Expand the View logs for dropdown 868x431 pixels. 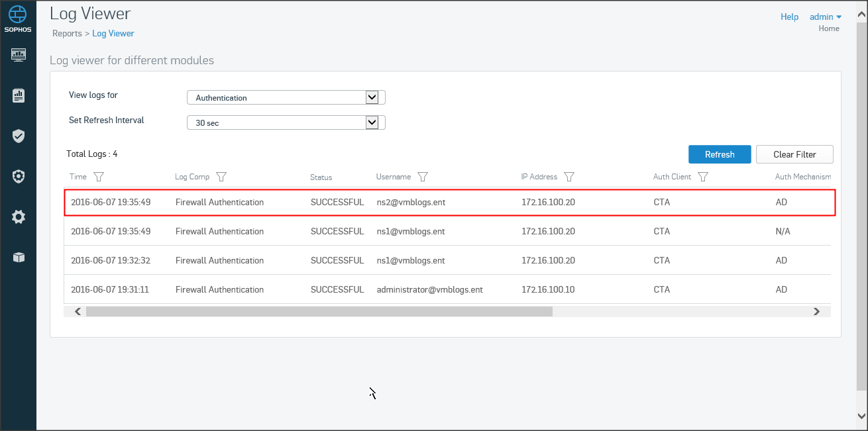[x=372, y=97]
